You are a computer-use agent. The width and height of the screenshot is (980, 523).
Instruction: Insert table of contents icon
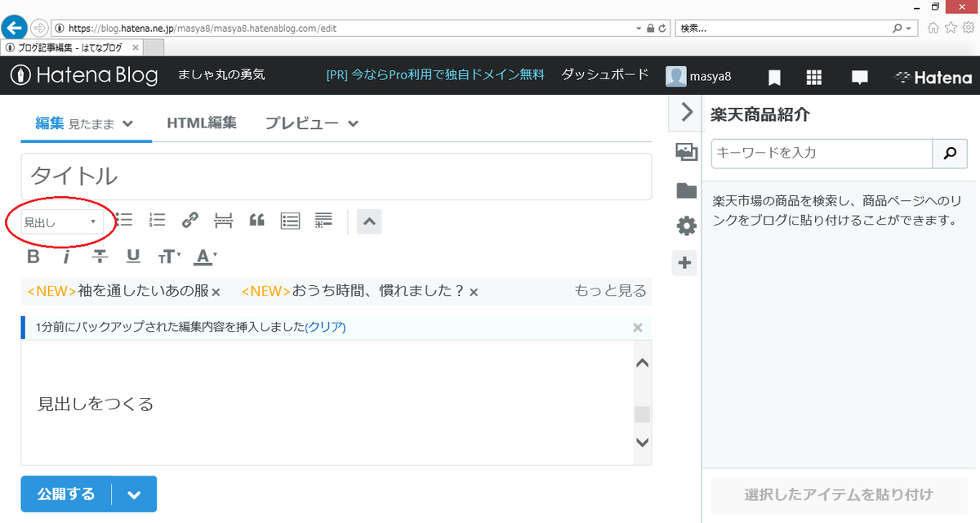pos(290,221)
